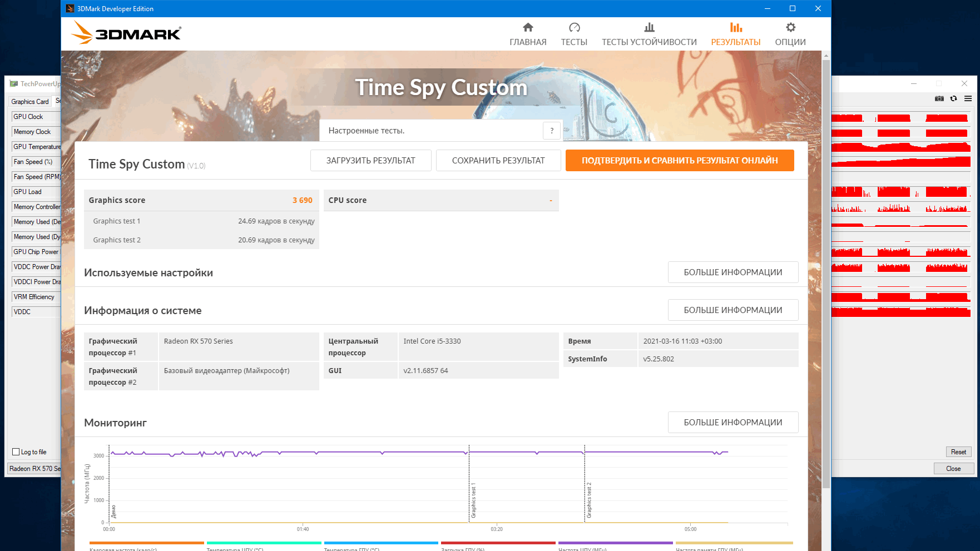The width and height of the screenshot is (980, 551).
Task: Click the gauge icon for Тесты
Action: point(574,27)
